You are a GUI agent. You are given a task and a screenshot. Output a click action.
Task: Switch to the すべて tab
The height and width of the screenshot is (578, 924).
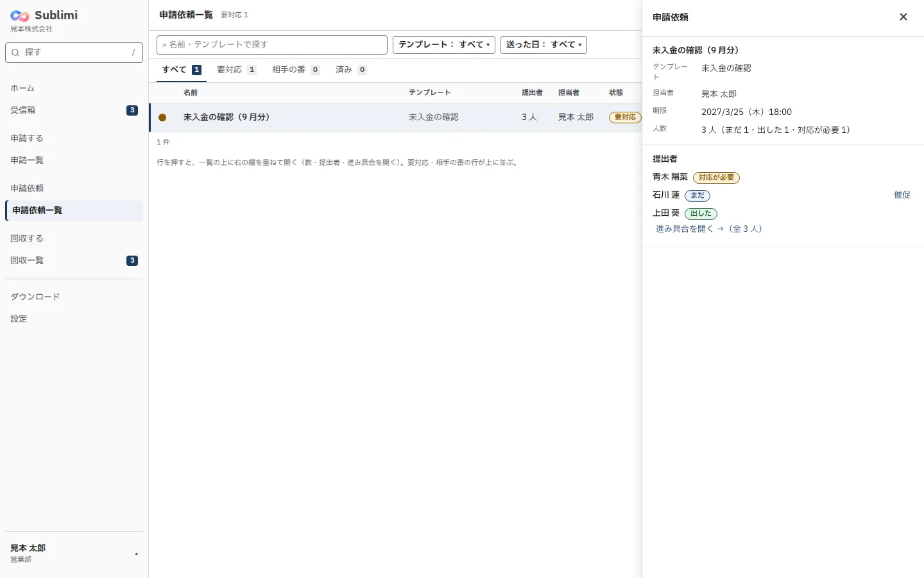(x=182, y=70)
